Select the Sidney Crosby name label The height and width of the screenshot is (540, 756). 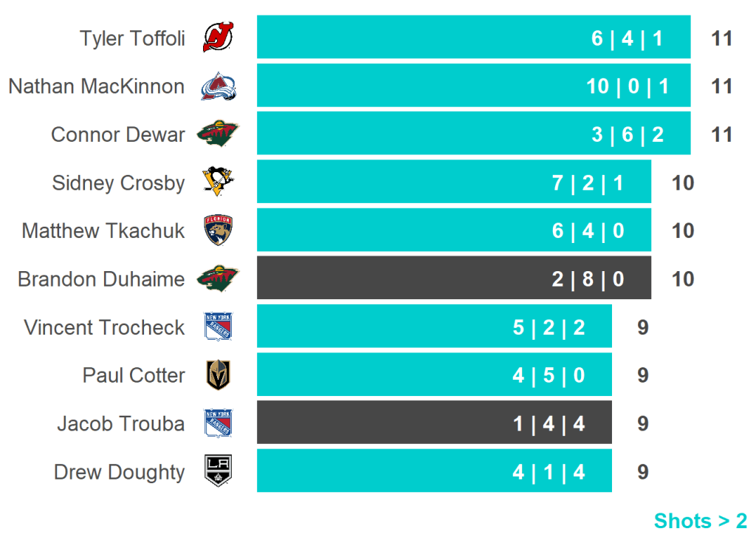118,182
